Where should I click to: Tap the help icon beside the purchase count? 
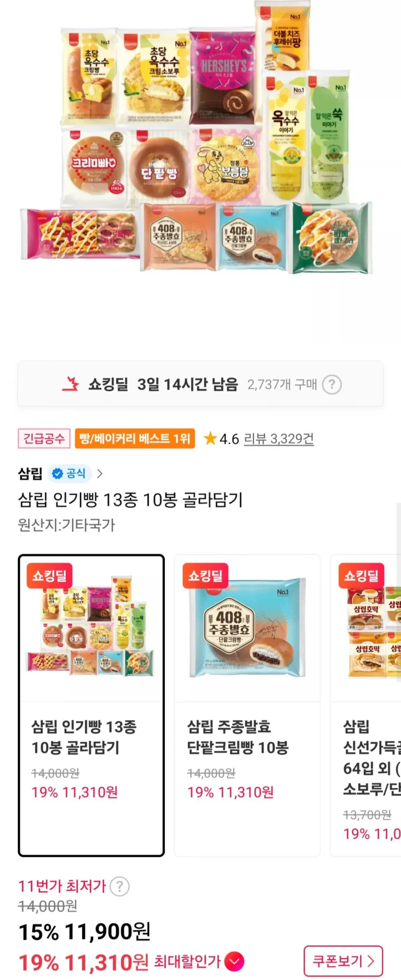tap(332, 384)
